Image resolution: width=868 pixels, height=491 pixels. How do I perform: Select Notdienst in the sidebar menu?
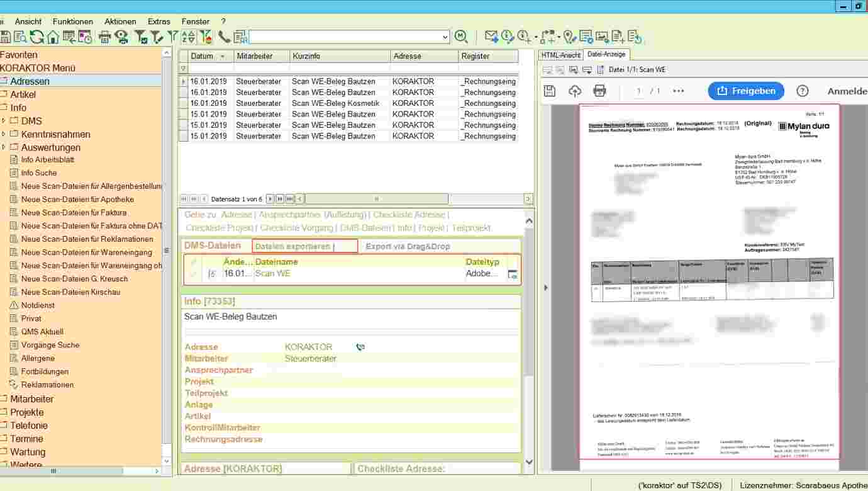38,305
